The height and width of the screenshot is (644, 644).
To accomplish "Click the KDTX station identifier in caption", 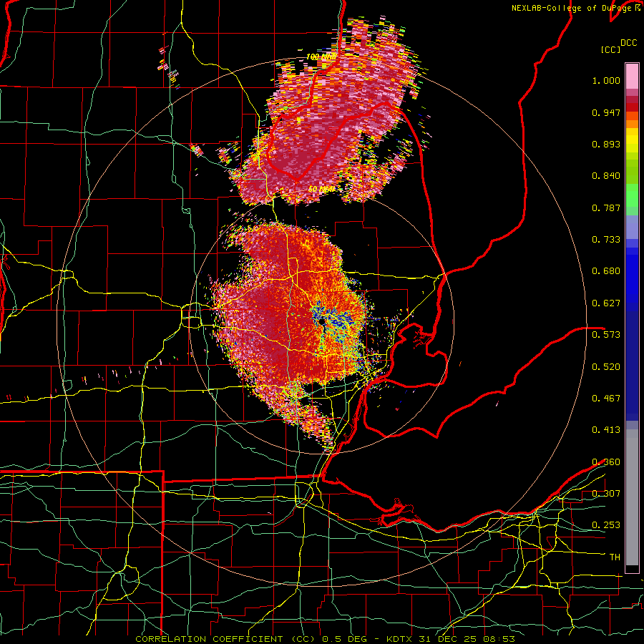I will pyautogui.click(x=401, y=639).
